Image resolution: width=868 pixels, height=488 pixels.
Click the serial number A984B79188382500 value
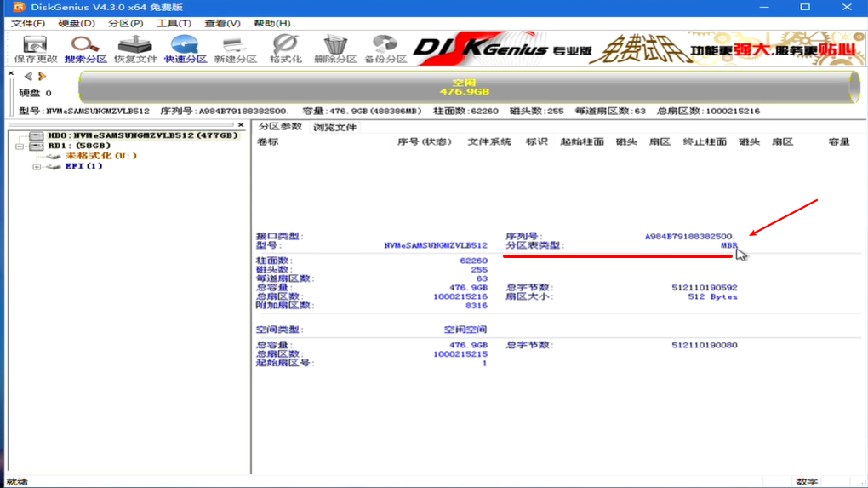pos(690,236)
